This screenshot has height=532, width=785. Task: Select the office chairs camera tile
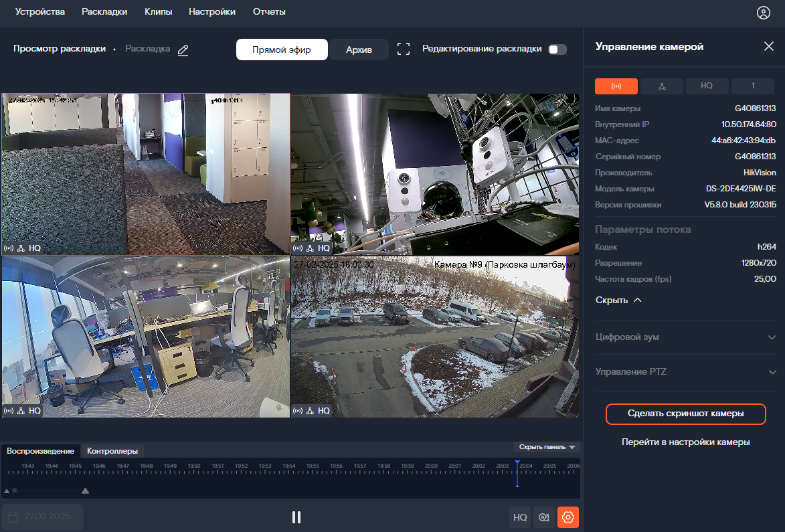146,337
